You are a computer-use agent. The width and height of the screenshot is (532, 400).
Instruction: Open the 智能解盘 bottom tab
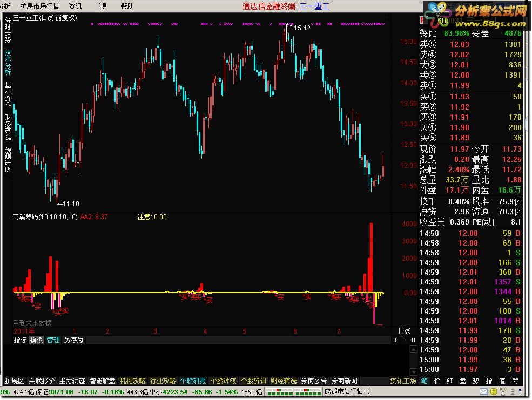tap(102, 381)
